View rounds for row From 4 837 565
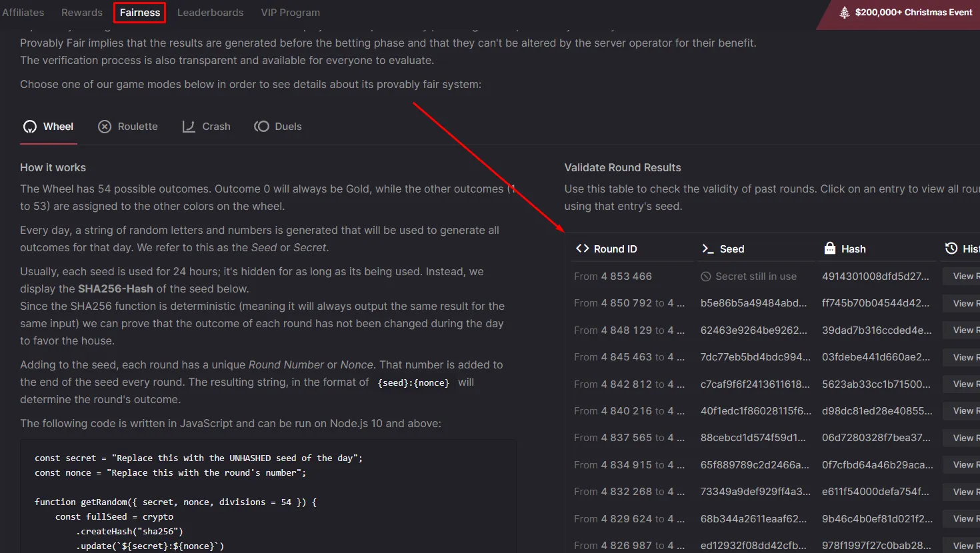Viewport: 980px width, 553px height. pyautogui.click(x=961, y=438)
